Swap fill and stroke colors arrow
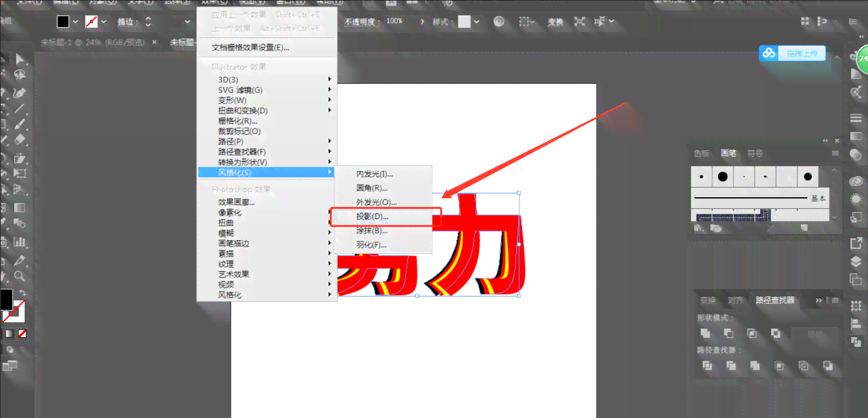This screenshot has height=418, width=868. point(23,294)
